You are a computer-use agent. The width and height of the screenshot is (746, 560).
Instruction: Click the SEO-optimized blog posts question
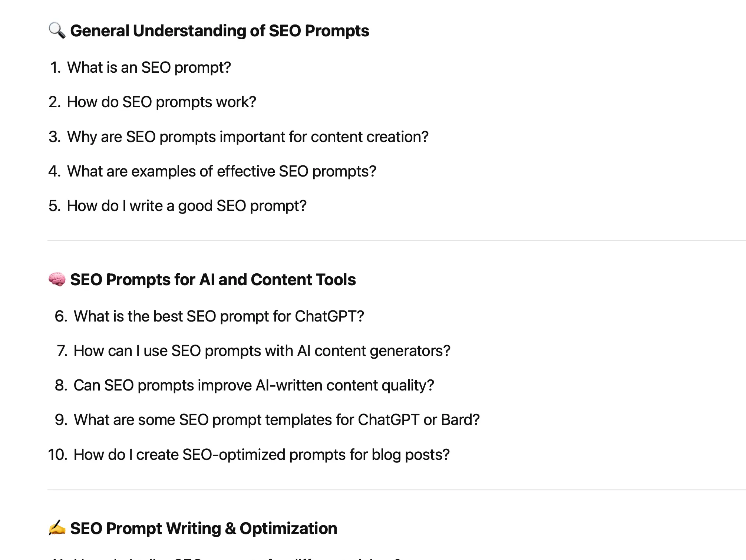[x=261, y=455]
